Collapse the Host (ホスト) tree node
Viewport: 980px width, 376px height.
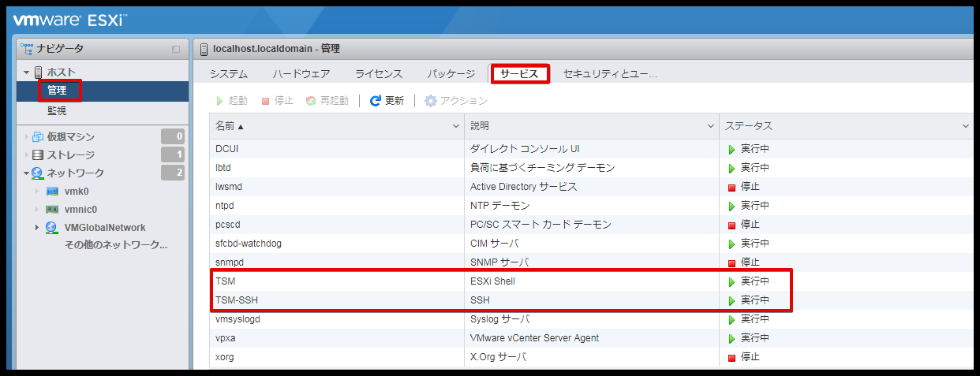pyautogui.click(x=26, y=73)
